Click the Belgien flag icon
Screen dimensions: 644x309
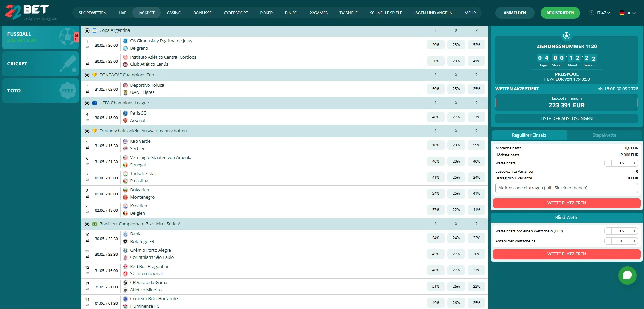point(125,213)
